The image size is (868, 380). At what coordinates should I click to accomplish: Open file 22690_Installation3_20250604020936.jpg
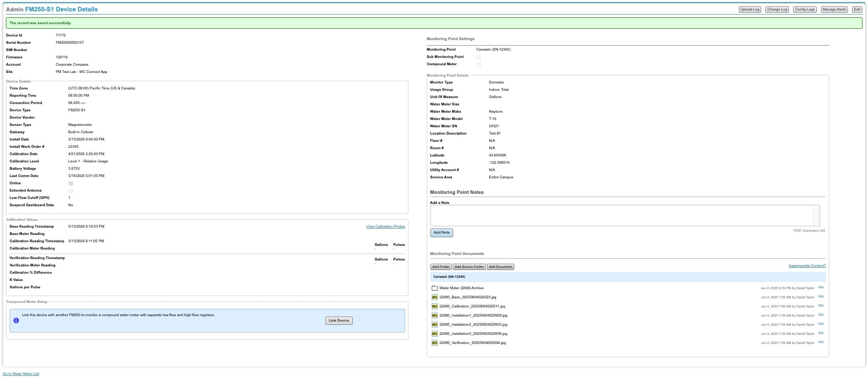pyautogui.click(x=473, y=334)
